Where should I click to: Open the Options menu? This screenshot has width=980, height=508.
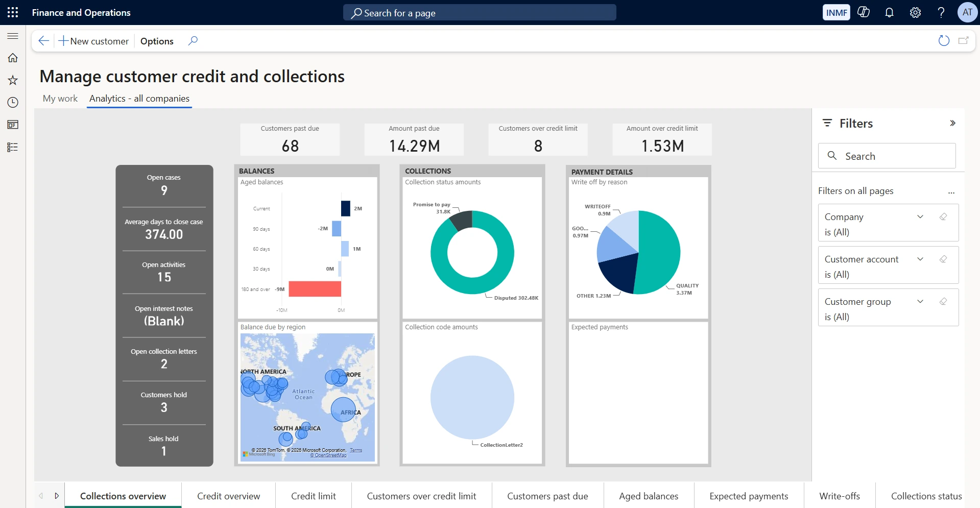[157, 41]
